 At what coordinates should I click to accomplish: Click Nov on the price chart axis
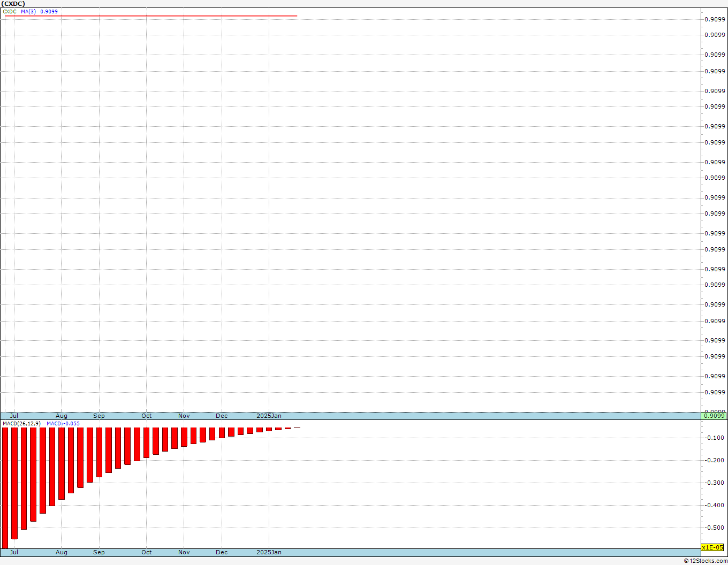(184, 416)
